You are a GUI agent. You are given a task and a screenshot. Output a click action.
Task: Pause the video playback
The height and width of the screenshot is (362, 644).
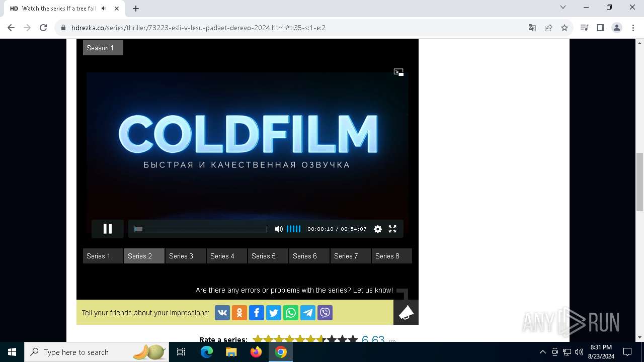tap(108, 229)
